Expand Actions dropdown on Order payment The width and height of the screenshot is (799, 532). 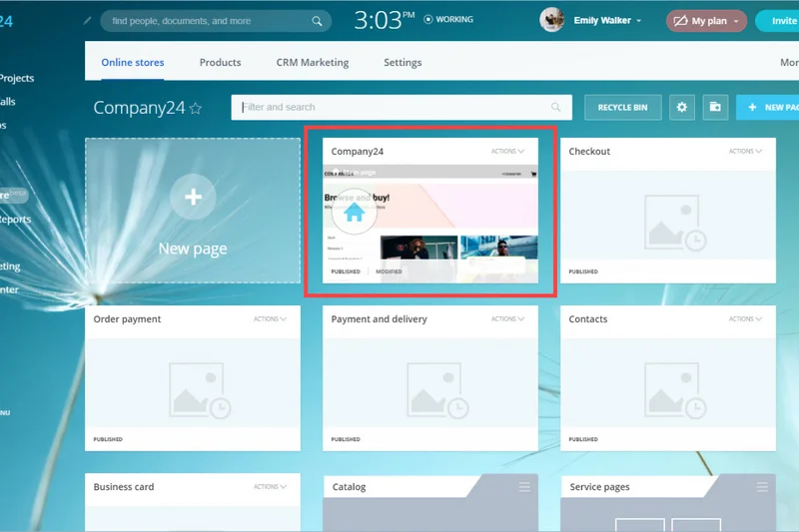tap(270, 319)
